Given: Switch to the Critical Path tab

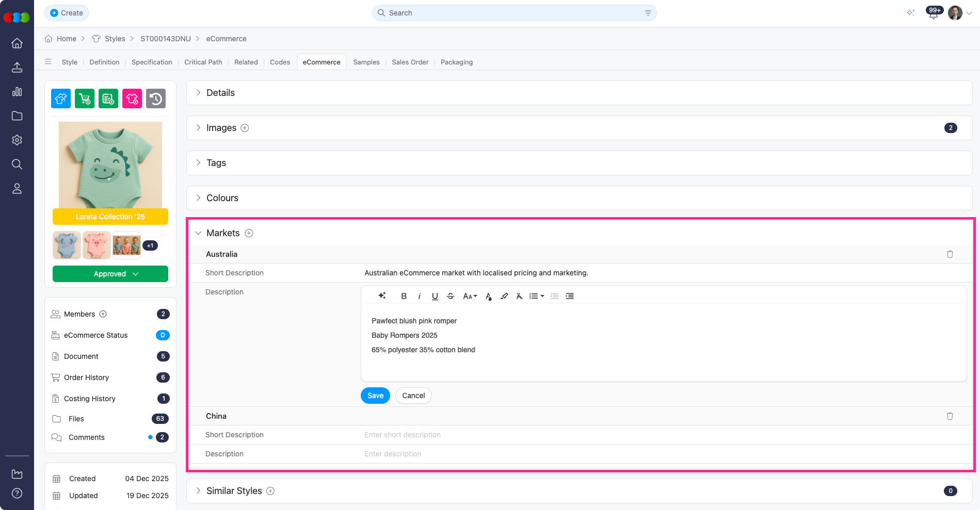Looking at the screenshot, I should point(203,62).
